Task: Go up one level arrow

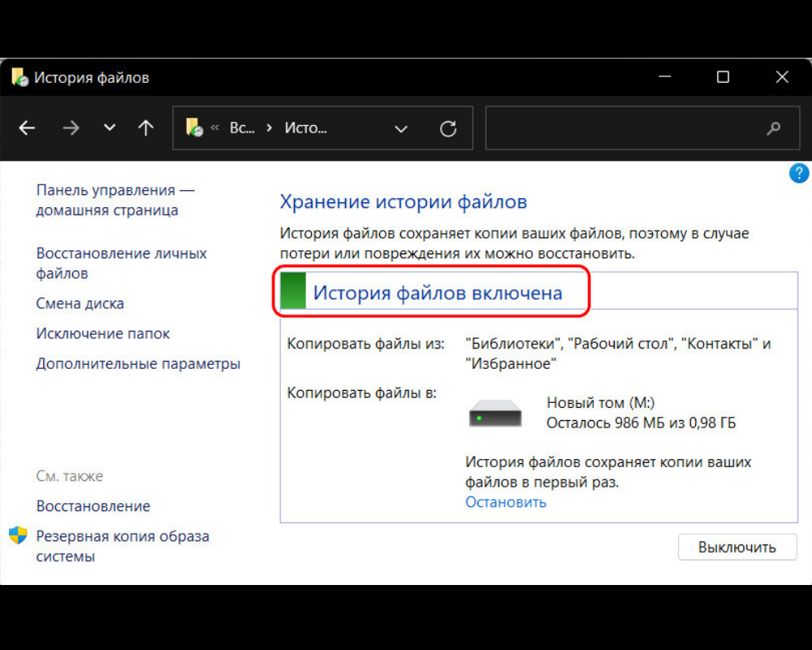Action: click(146, 128)
